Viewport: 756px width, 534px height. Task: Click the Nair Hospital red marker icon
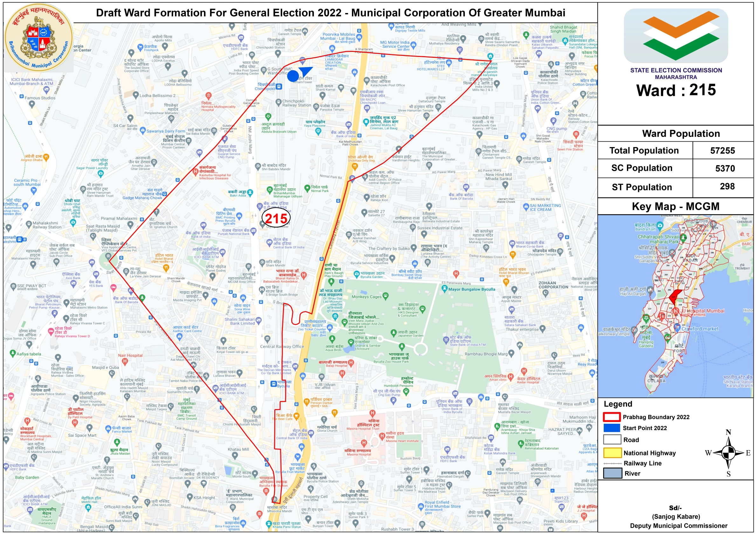point(125,361)
